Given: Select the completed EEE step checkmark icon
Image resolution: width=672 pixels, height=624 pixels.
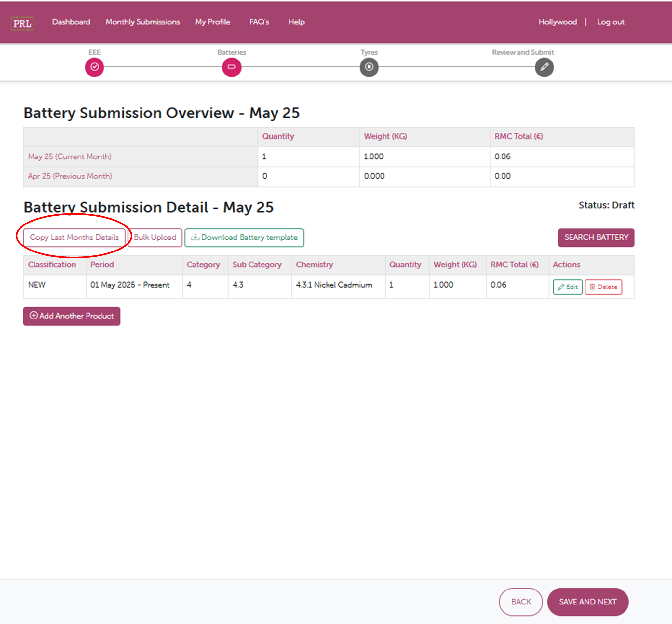Looking at the screenshot, I should point(95,67).
